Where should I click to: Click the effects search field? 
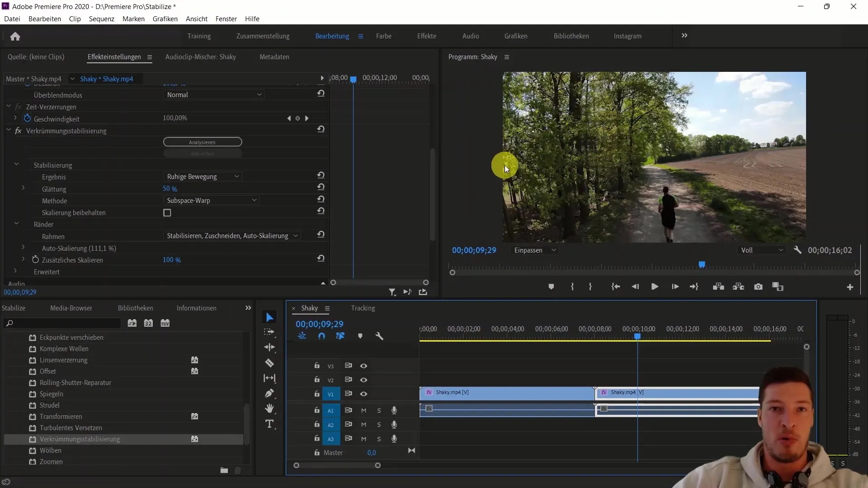click(x=62, y=324)
